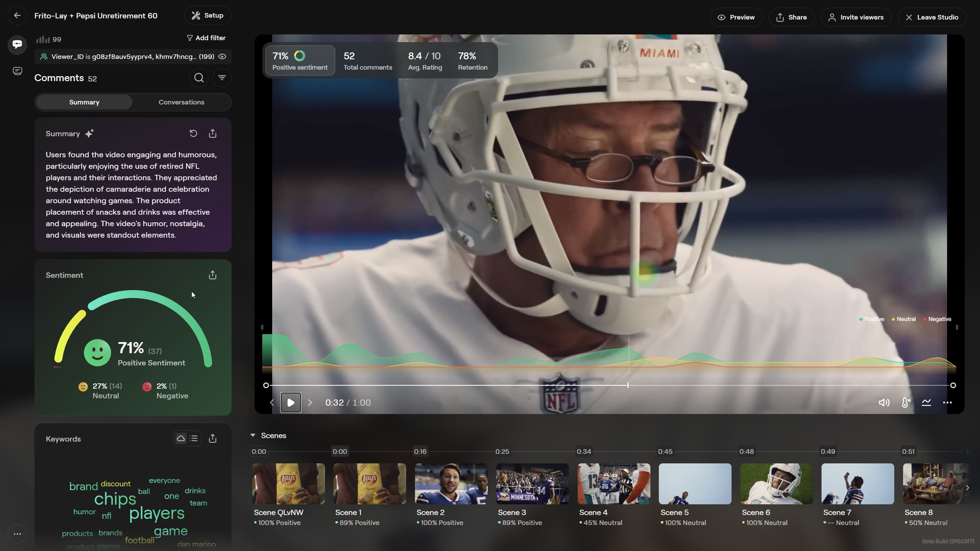Viewport: 980px width, 551px height.
Task: Open Scene QLvNW thumbnail
Action: coord(289,484)
